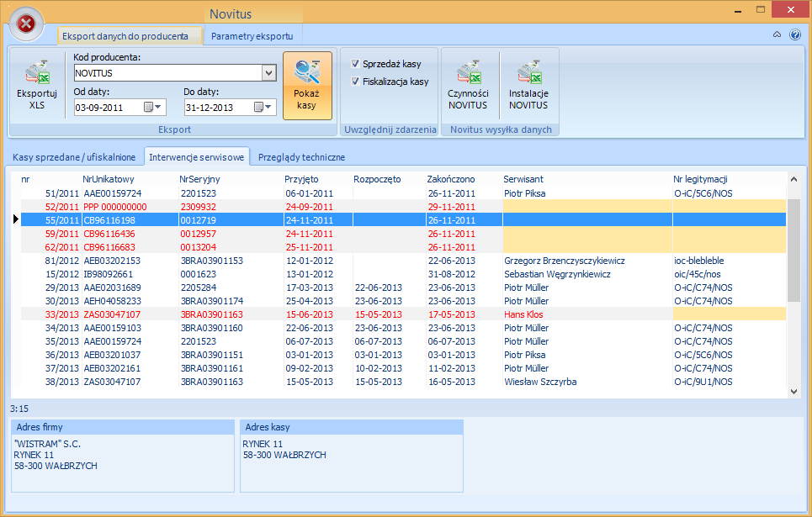Select row 59/2011
812x517 pixels.
403,234
